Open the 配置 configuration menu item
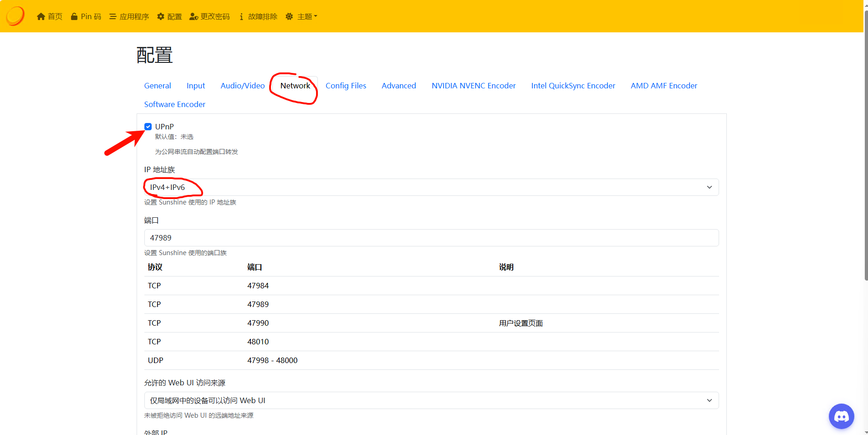 pyautogui.click(x=169, y=16)
